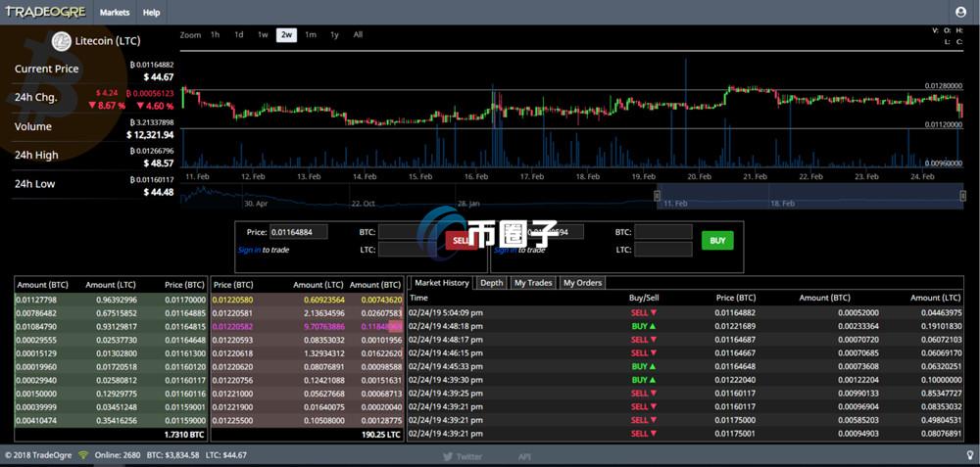Screen dimensions: 980x467
Task: Click footer BTC: $3,834.58 price
Action: click(x=172, y=456)
